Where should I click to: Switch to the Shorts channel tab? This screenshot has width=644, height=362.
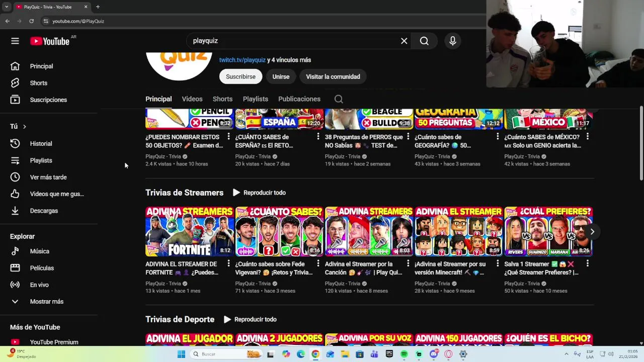click(222, 99)
